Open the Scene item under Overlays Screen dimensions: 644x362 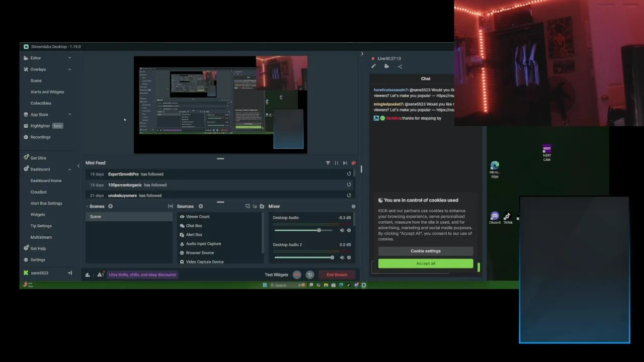[36, 80]
